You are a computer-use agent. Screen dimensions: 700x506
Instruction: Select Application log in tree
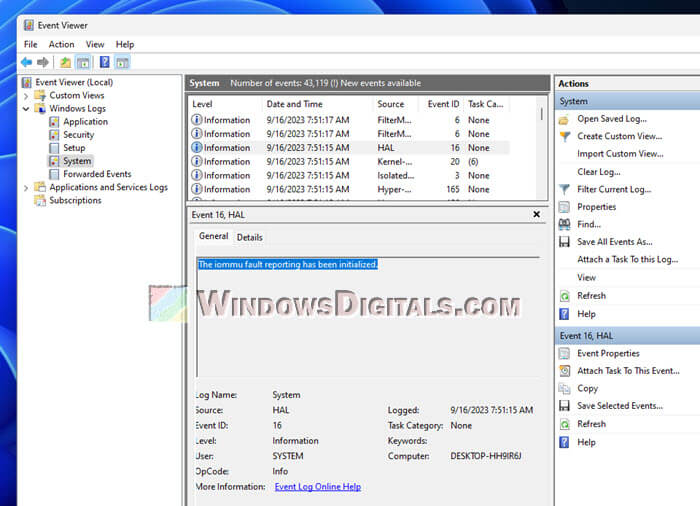(x=85, y=121)
